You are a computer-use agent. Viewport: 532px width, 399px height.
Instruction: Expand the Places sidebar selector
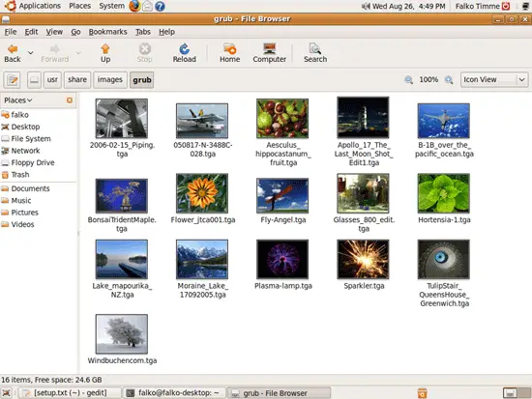point(18,100)
